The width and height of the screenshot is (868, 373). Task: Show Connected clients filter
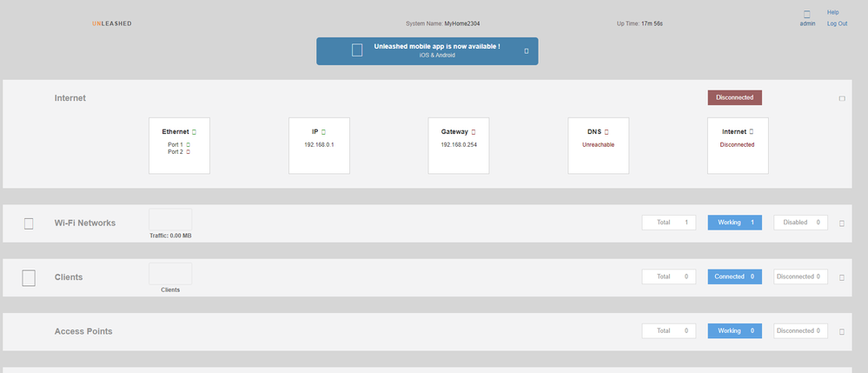tap(734, 276)
